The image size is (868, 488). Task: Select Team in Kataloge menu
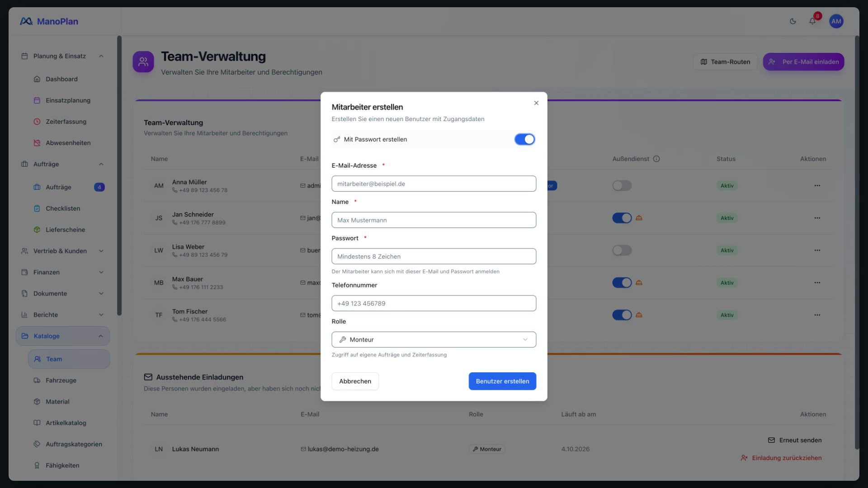pyautogui.click(x=69, y=359)
